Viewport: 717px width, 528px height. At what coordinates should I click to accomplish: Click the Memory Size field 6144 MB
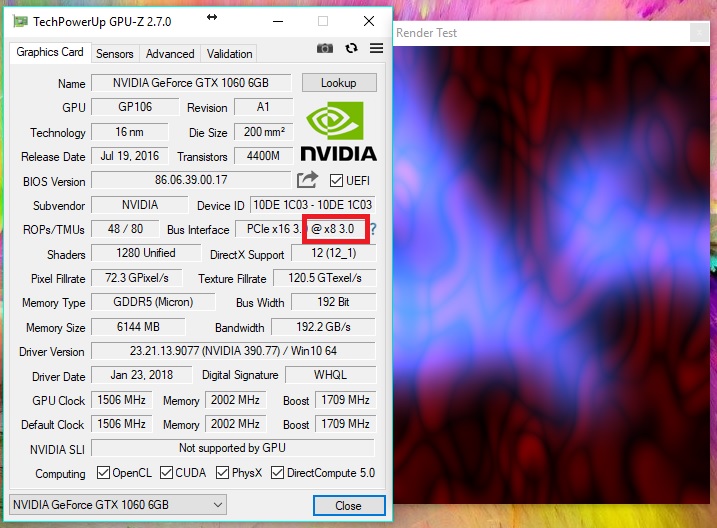click(x=138, y=327)
